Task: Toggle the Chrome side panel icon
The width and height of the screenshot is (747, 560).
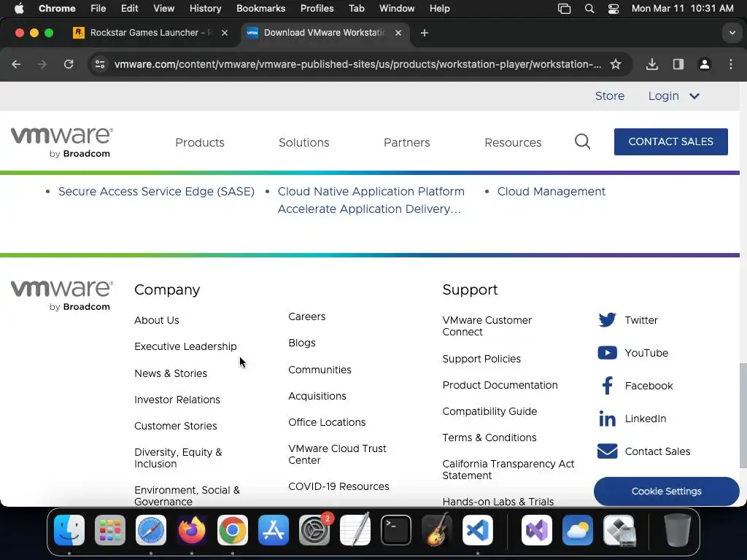Action: 678,64
